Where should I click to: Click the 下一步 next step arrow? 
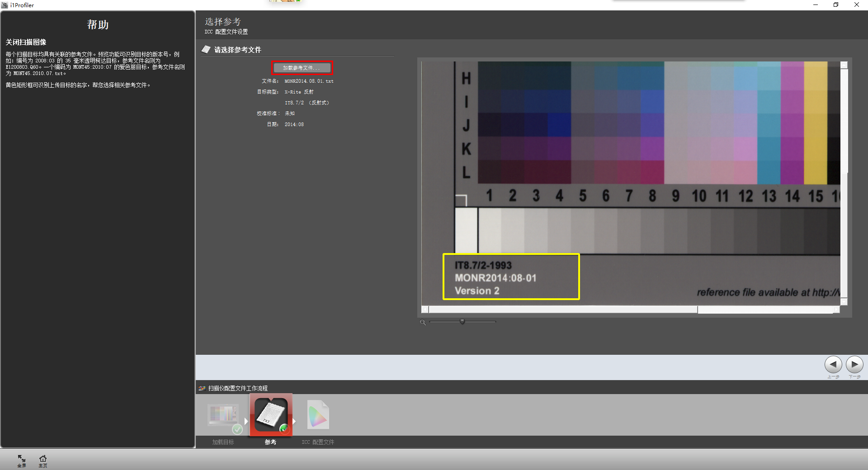pyautogui.click(x=854, y=364)
